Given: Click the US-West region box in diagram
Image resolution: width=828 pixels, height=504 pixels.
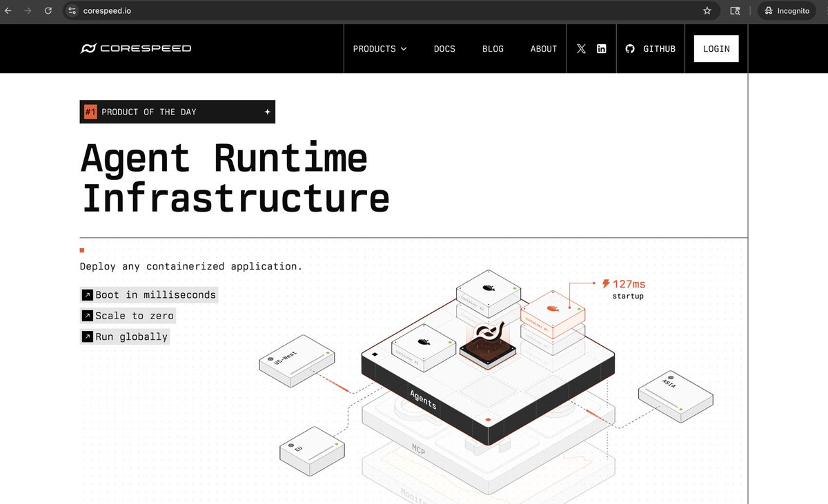Looking at the screenshot, I should [x=298, y=363].
